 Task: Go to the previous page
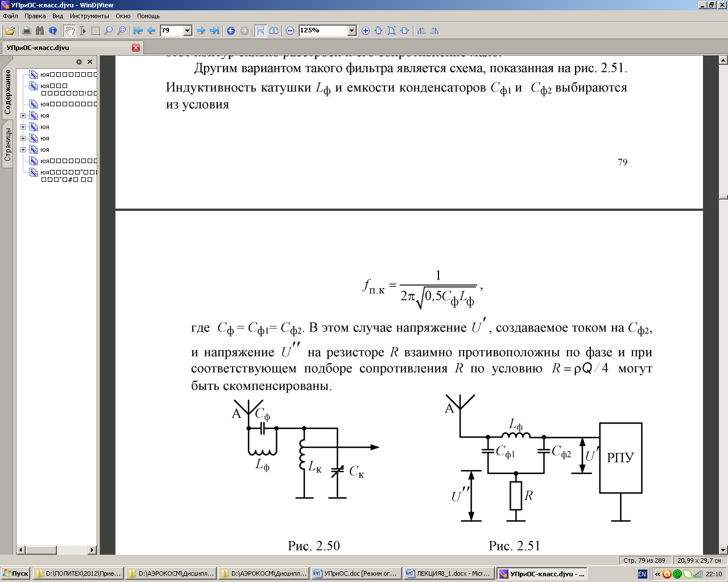tap(151, 31)
